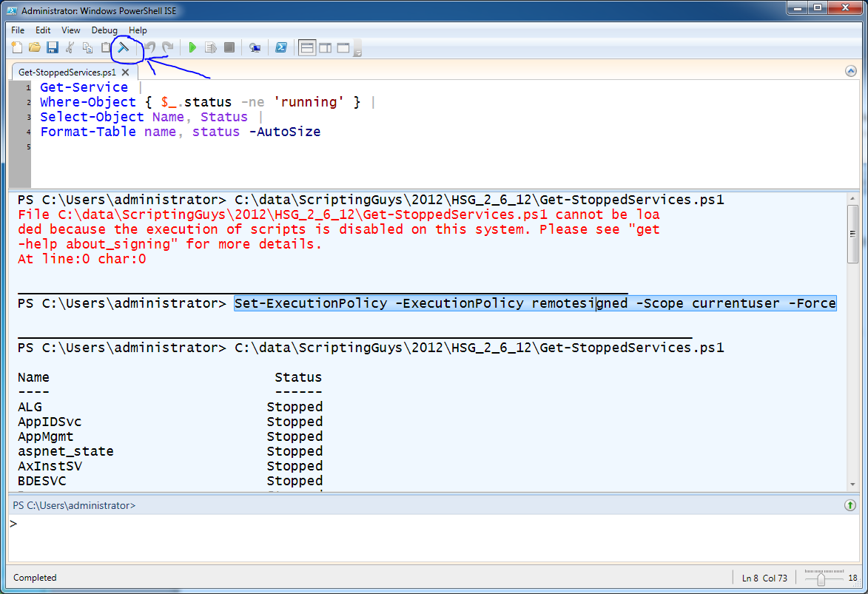Open a new script file
The width and height of the screenshot is (868, 594).
17,47
